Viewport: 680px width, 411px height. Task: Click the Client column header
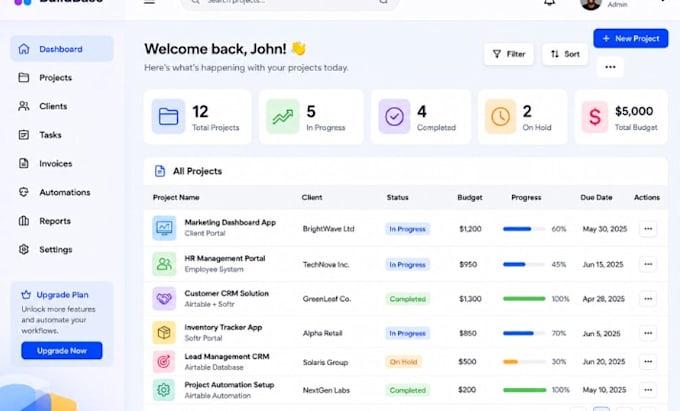(312, 197)
